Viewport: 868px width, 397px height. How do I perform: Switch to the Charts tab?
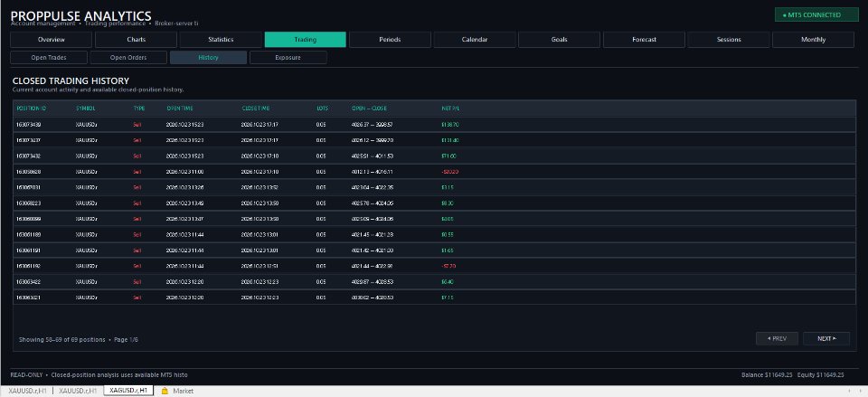[137, 39]
